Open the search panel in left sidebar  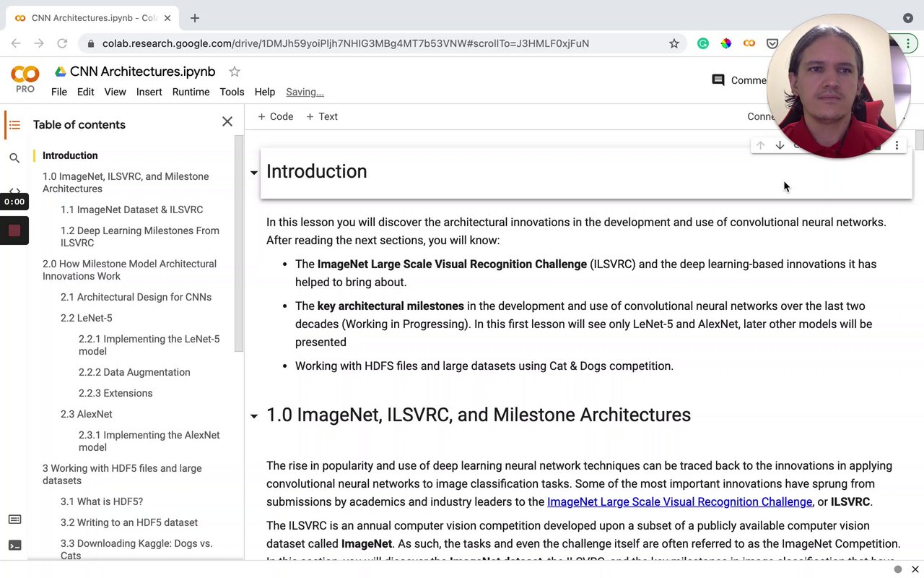pos(14,158)
